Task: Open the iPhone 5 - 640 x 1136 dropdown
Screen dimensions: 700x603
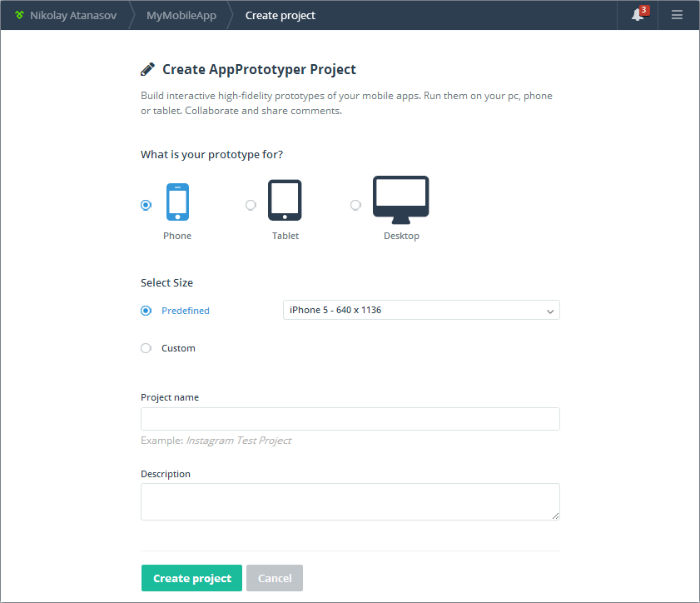Action: click(421, 310)
